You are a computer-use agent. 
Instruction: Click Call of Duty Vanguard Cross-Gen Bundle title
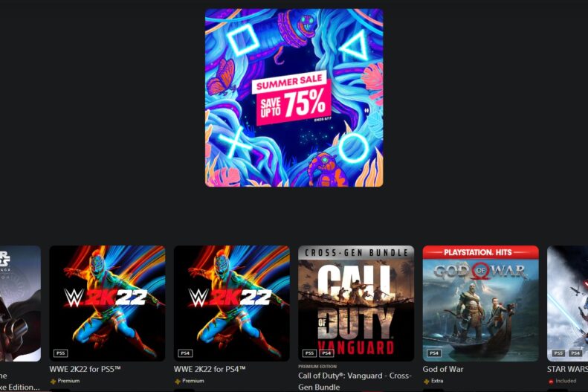coord(355,381)
